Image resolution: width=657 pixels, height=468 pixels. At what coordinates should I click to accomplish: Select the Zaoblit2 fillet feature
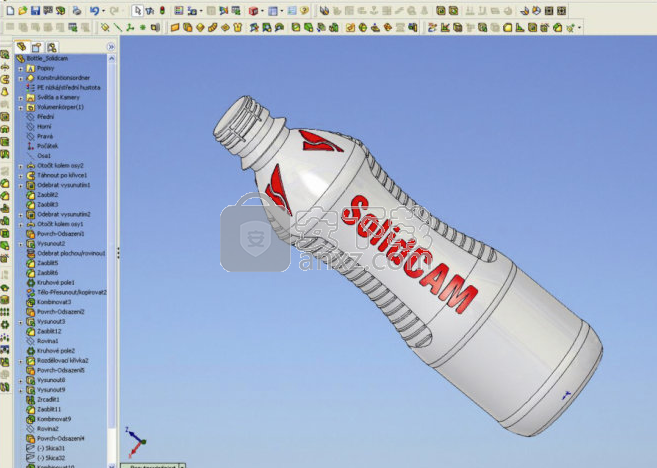tap(47, 195)
